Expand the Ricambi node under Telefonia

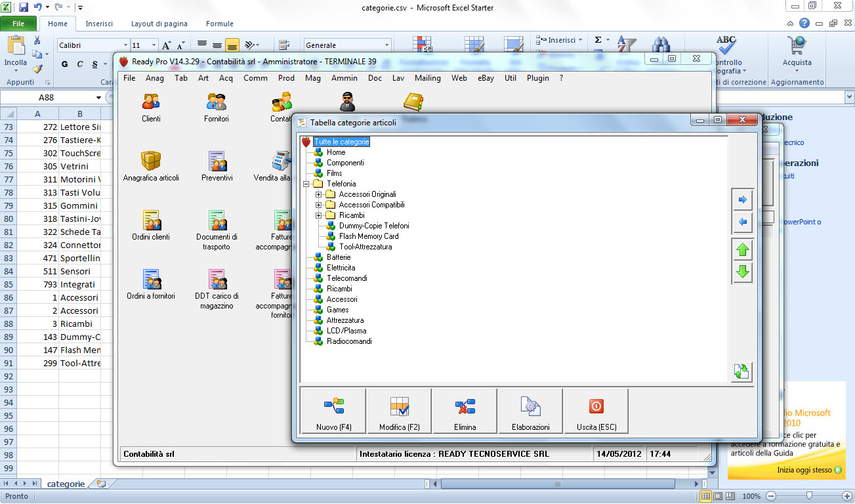(x=319, y=215)
